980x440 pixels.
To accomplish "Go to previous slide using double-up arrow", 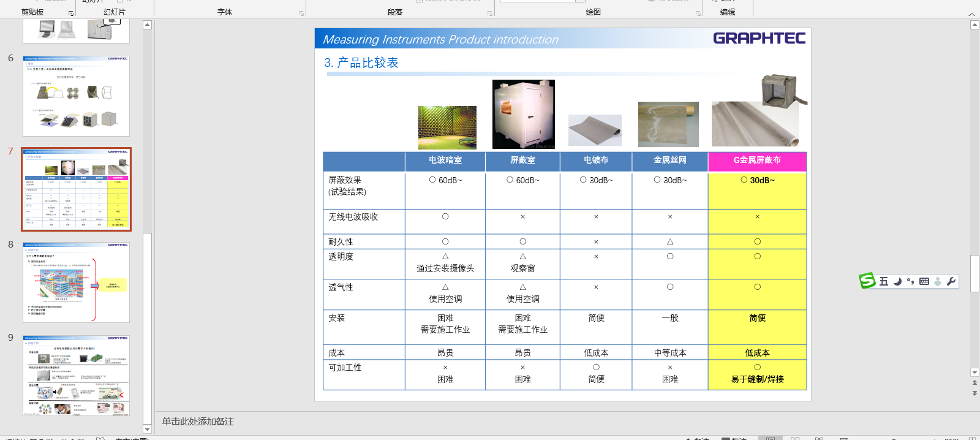I will tap(974, 383).
